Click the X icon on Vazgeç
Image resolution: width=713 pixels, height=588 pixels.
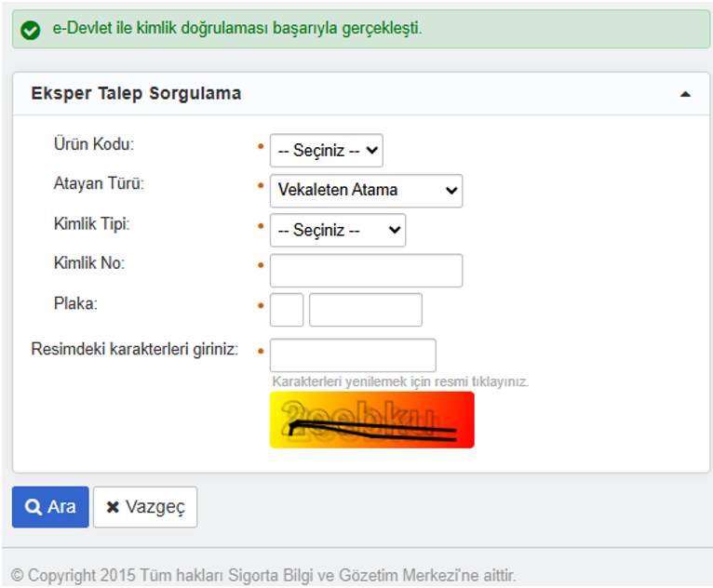click(113, 507)
